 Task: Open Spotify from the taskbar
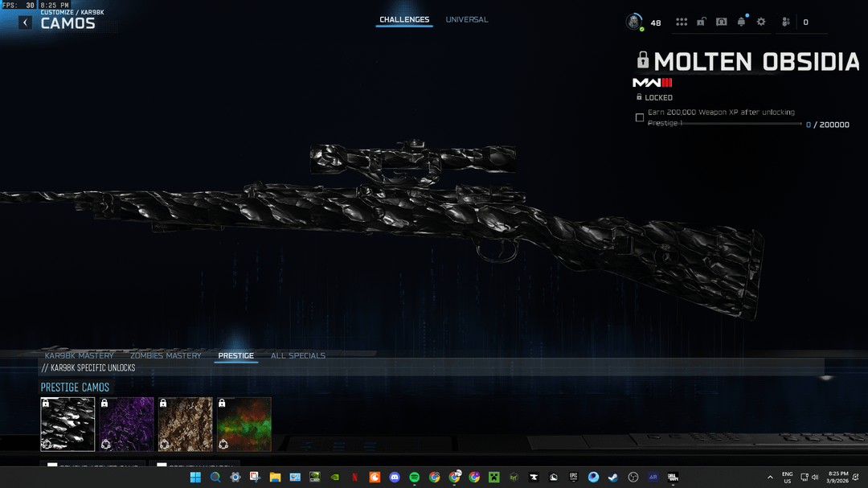414,477
